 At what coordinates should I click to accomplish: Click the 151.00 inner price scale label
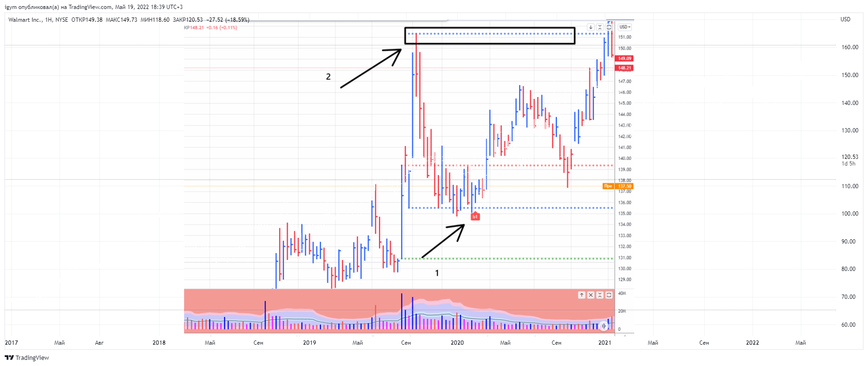625,37
